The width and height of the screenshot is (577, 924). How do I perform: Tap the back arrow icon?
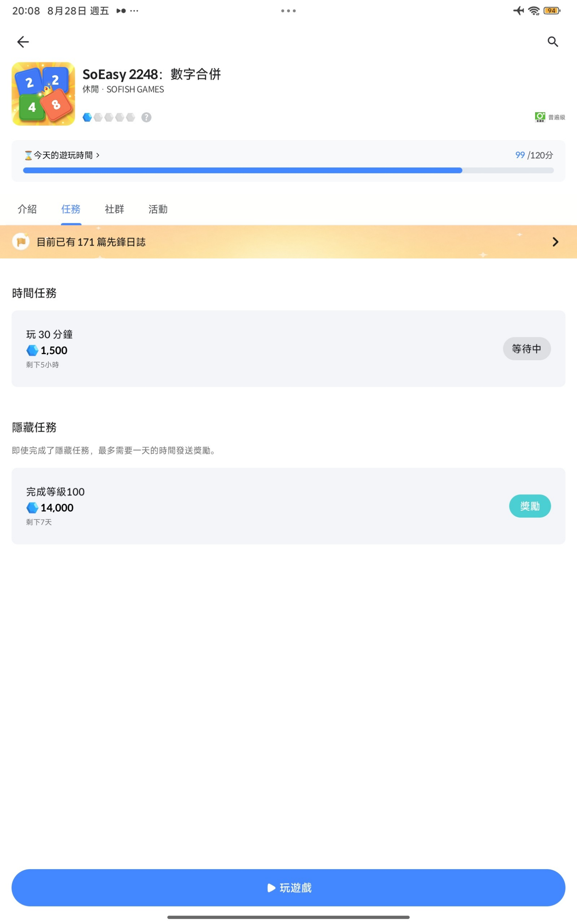coord(23,41)
